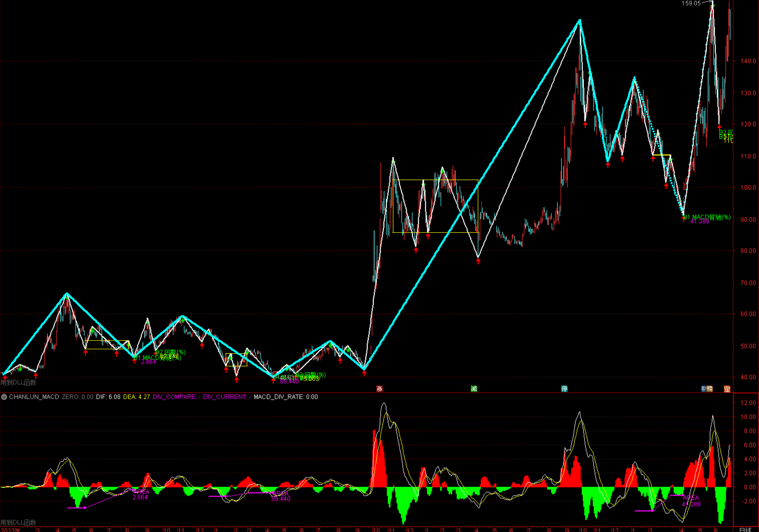Viewport: 759px width, 532px height.
Task: Click the 90.00 price axis label
Action: coord(748,219)
